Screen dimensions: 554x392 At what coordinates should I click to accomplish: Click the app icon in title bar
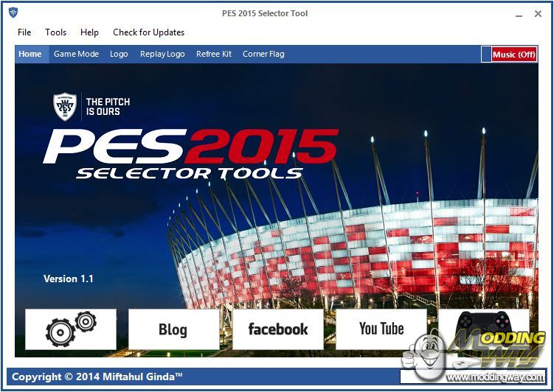pyautogui.click(x=13, y=13)
